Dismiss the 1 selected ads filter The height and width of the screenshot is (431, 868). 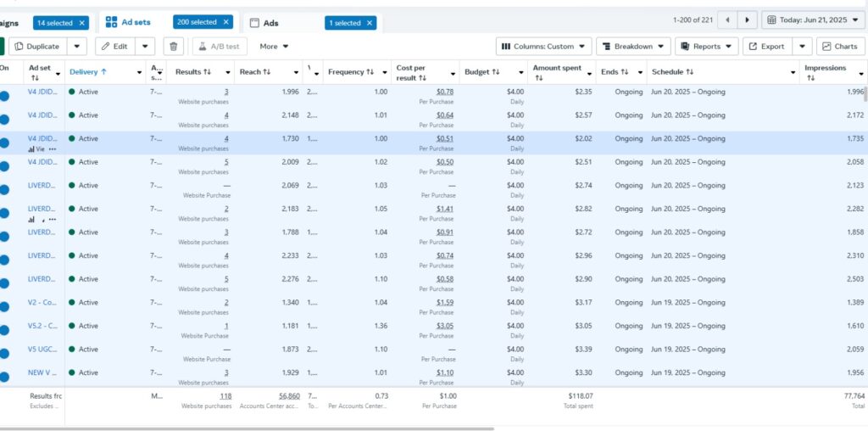pos(370,23)
